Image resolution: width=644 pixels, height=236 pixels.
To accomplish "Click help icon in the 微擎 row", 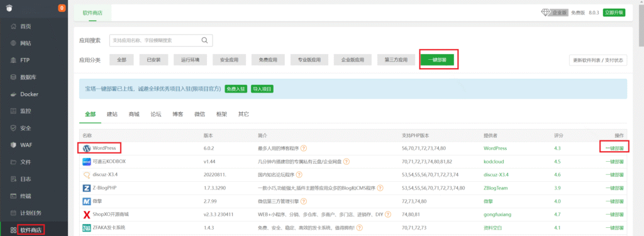I will pyautogui.click(x=303, y=201).
